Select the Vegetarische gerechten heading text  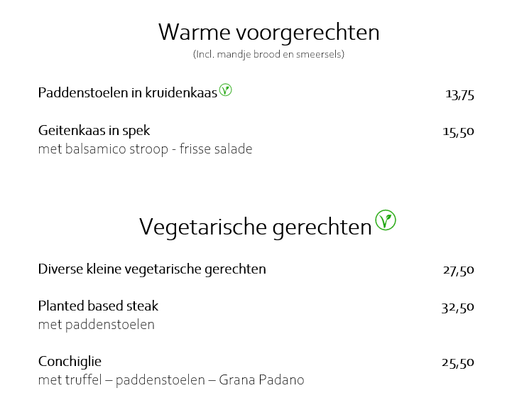(x=255, y=227)
